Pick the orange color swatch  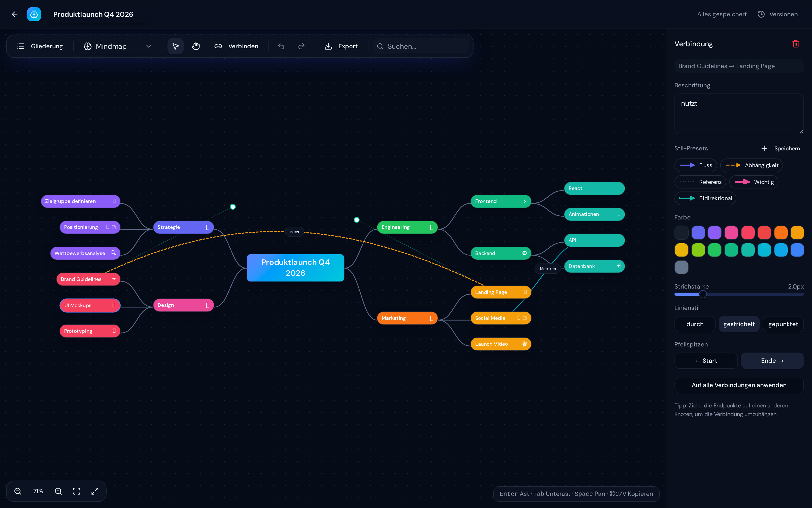pos(781,232)
